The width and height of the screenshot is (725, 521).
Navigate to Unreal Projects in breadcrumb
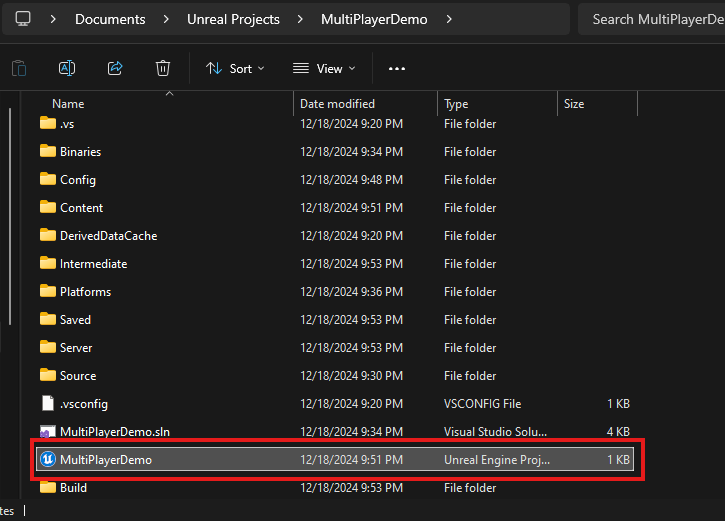tap(233, 19)
